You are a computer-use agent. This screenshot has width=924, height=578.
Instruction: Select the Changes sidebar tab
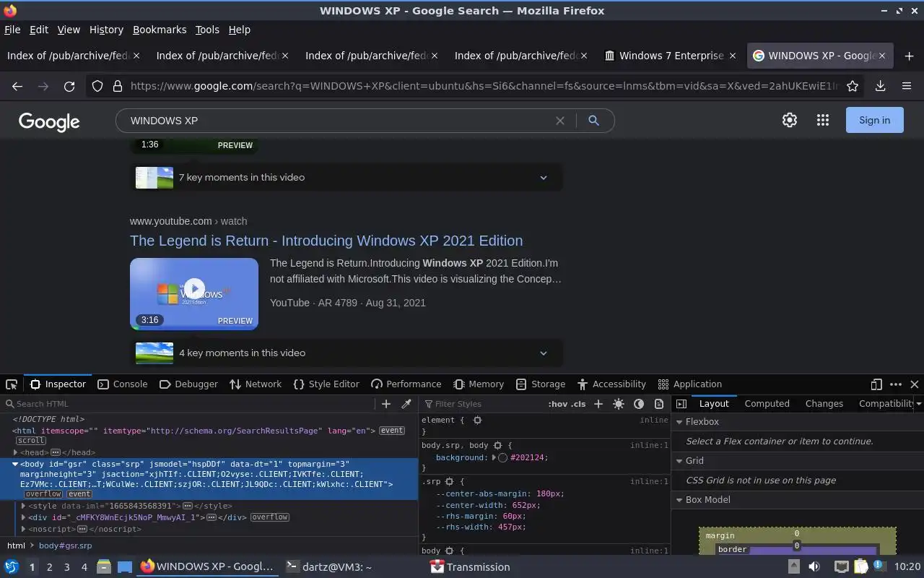click(x=824, y=404)
